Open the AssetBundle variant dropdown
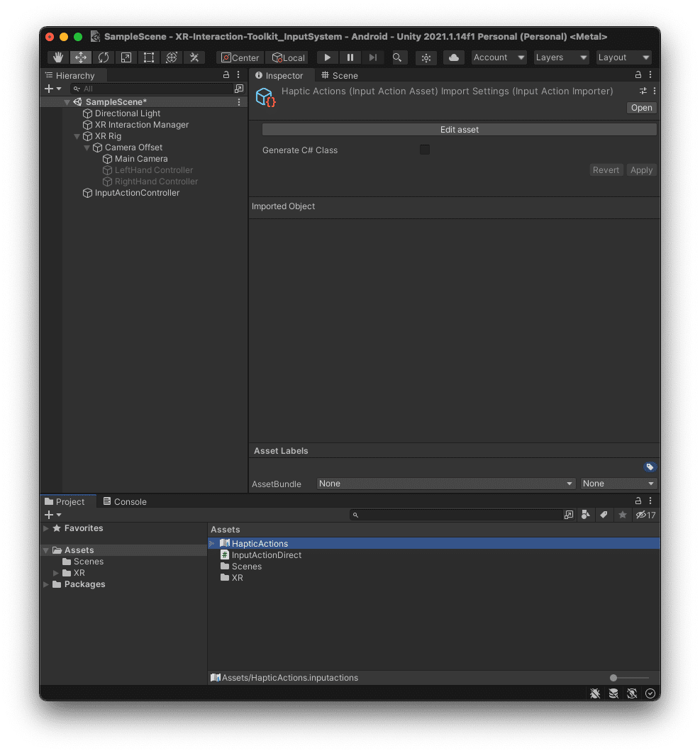The image size is (700, 753). point(619,484)
